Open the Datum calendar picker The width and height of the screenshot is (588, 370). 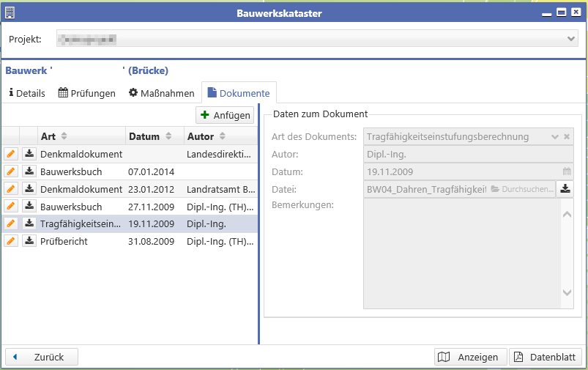coord(566,171)
